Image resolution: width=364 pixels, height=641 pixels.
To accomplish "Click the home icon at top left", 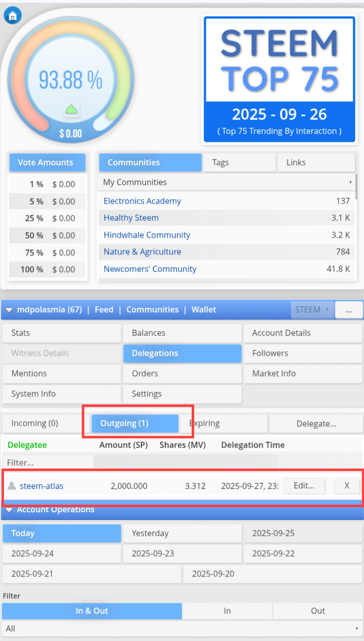I will pos(12,16).
